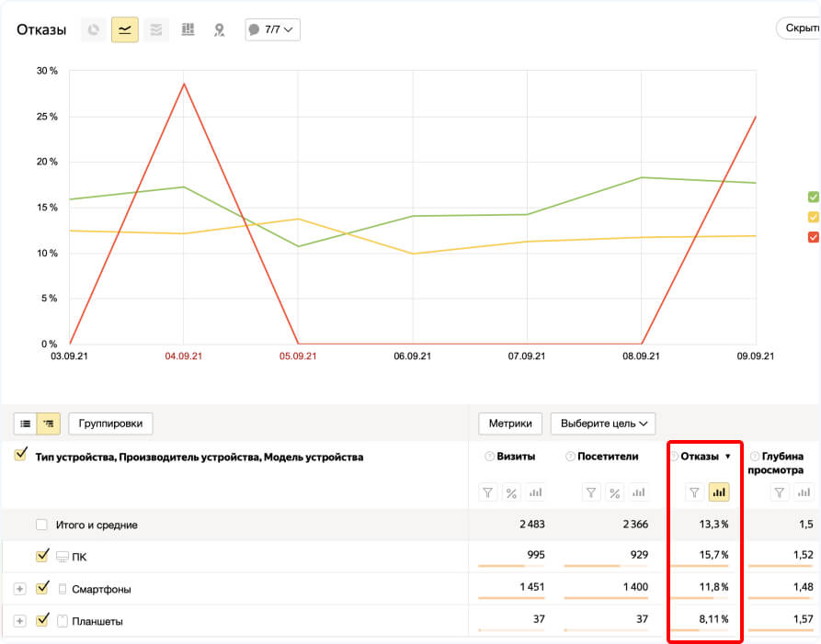
Task: Show Визиты as percentages
Action: click(x=511, y=492)
